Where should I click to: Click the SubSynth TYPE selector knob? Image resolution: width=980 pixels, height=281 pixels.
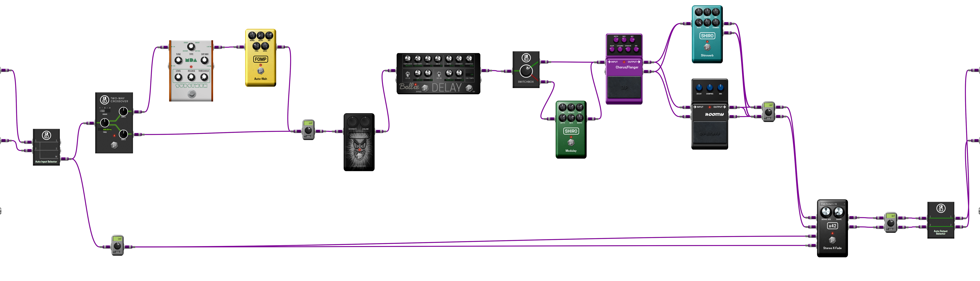[191, 46]
